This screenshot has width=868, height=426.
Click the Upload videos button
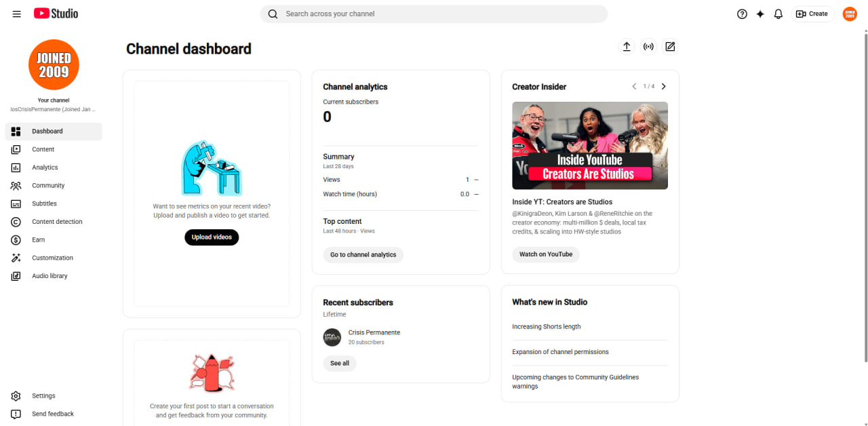pos(212,237)
